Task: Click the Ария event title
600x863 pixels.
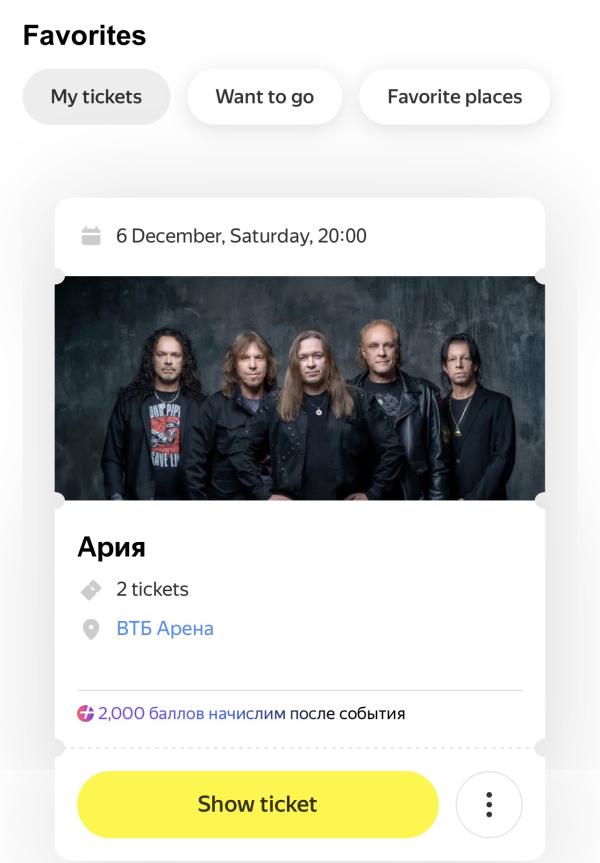Action: [x=111, y=547]
